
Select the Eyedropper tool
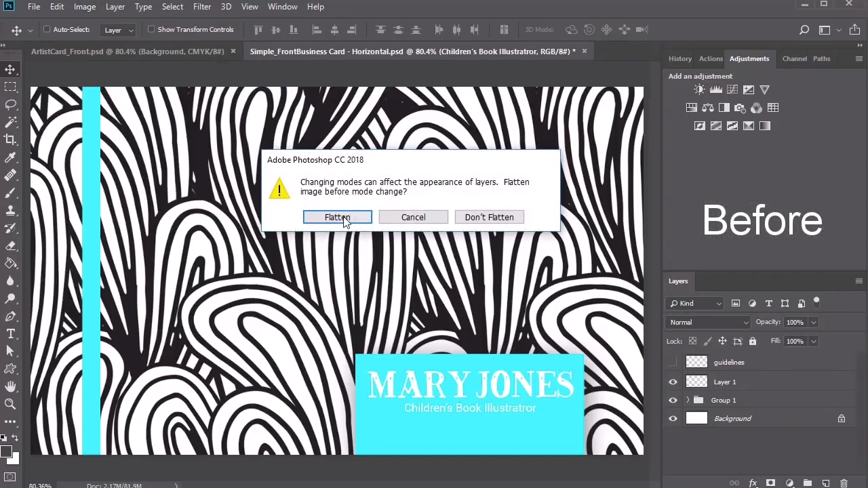click(10, 157)
